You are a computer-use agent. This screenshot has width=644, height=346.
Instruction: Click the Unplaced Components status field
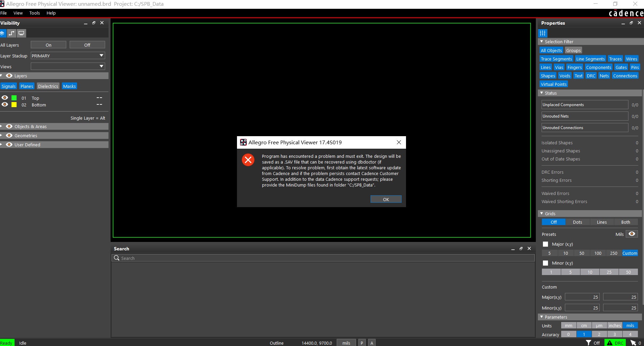pyautogui.click(x=585, y=104)
